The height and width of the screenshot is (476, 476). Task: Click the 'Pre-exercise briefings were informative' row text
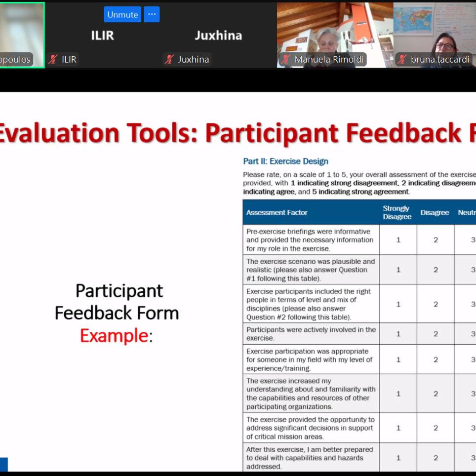point(310,240)
